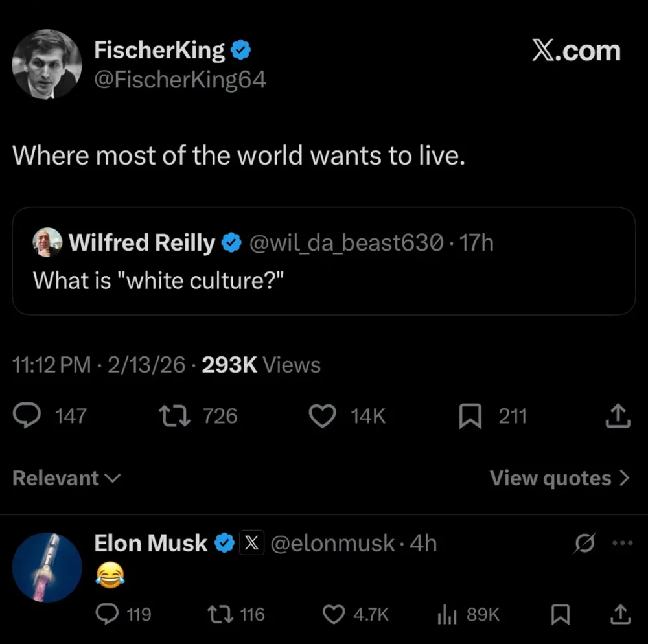This screenshot has height=644, width=648.
Task: Reply to the Elon Musk comment
Action: click(107, 614)
